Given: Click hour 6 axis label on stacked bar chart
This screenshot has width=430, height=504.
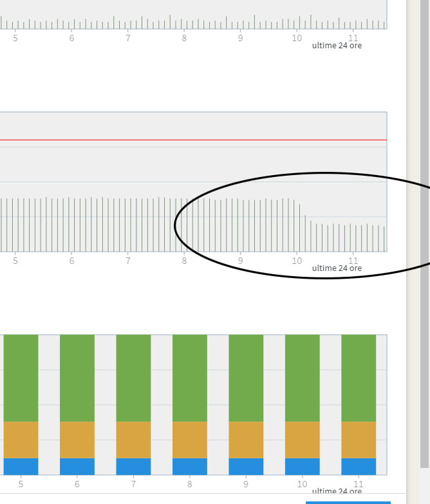Looking at the screenshot, I should coord(77,484).
